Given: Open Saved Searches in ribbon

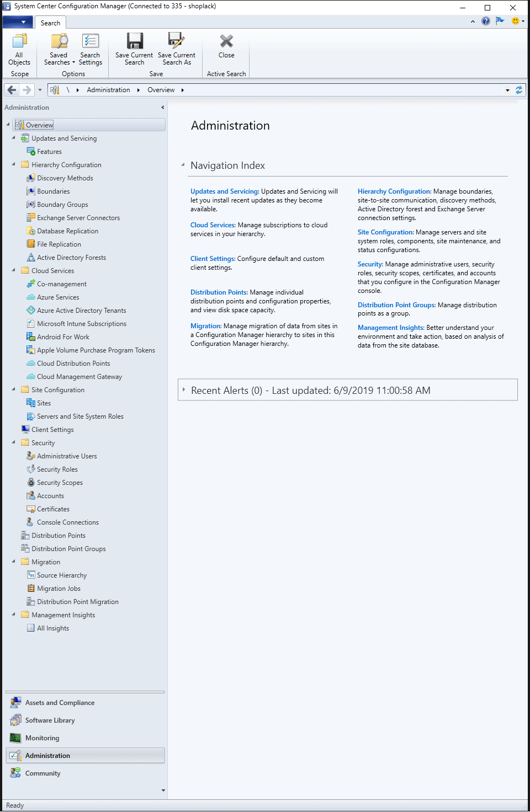Looking at the screenshot, I should click(x=59, y=50).
